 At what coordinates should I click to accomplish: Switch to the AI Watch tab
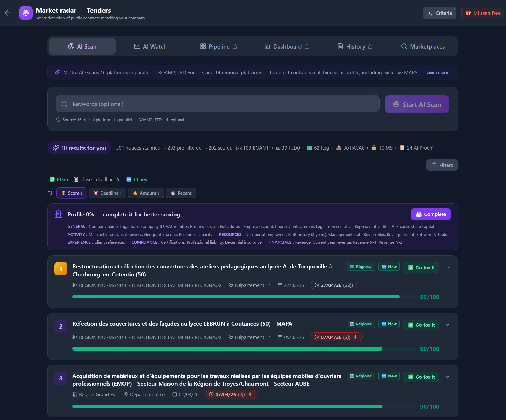[x=150, y=46]
